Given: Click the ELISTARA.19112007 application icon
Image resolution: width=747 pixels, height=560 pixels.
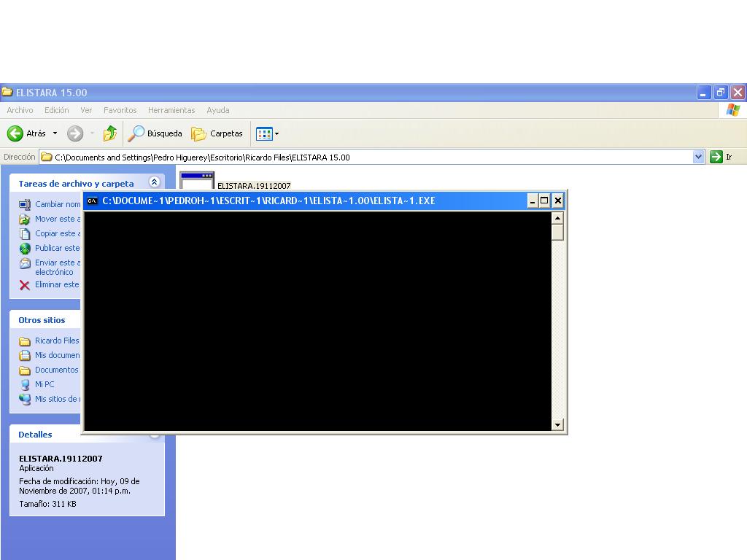Looking at the screenshot, I should (x=196, y=180).
